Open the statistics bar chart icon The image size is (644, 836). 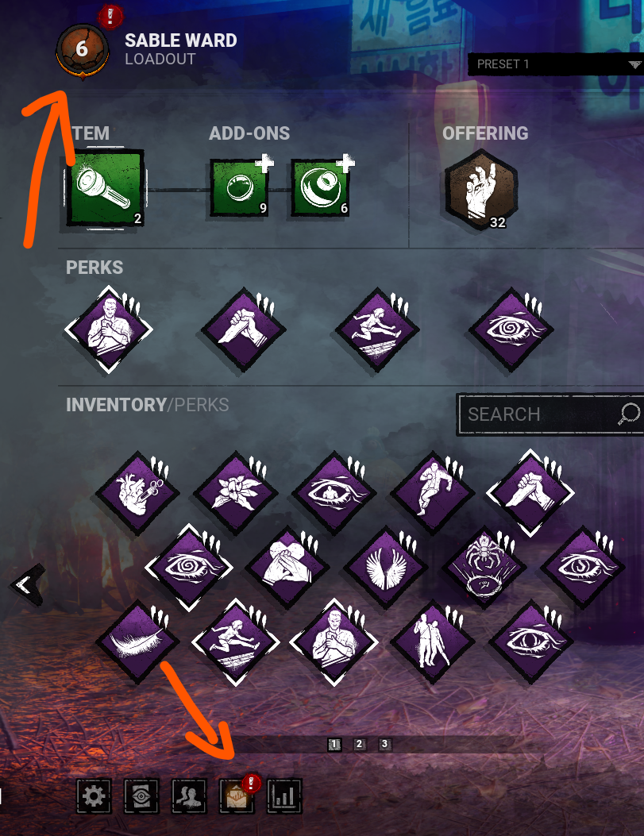tap(284, 796)
